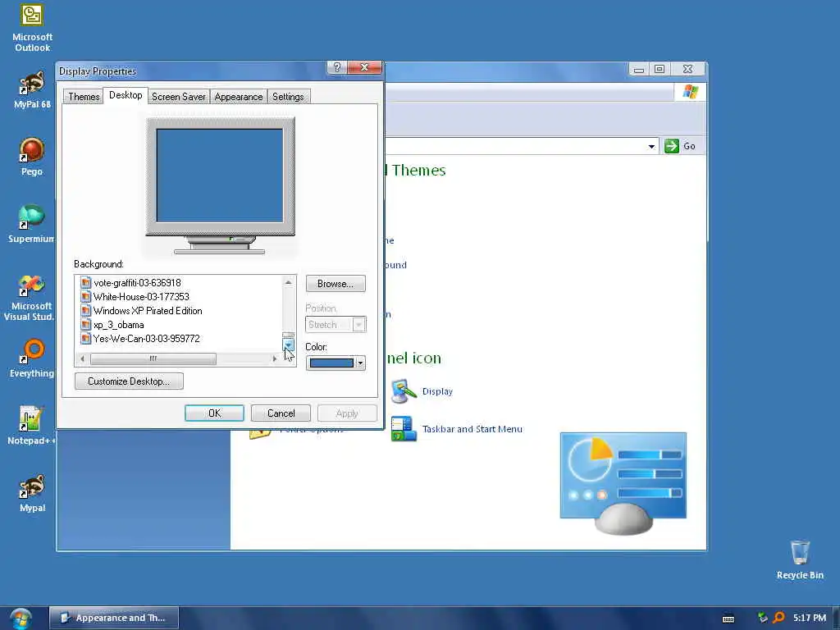Open the Display link in Control Panel

(x=437, y=391)
